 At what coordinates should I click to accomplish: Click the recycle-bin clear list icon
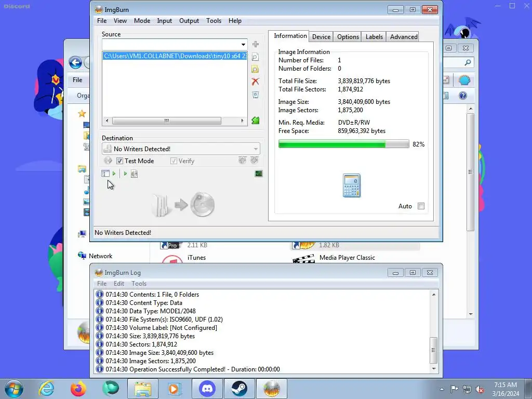[x=255, y=95]
